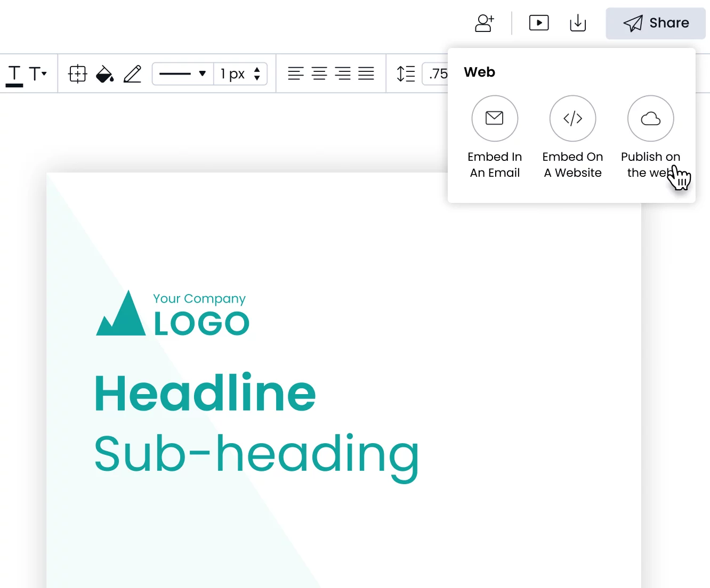Select the underline text tool
Viewport: 710px width, 588px height.
click(14, 73)
